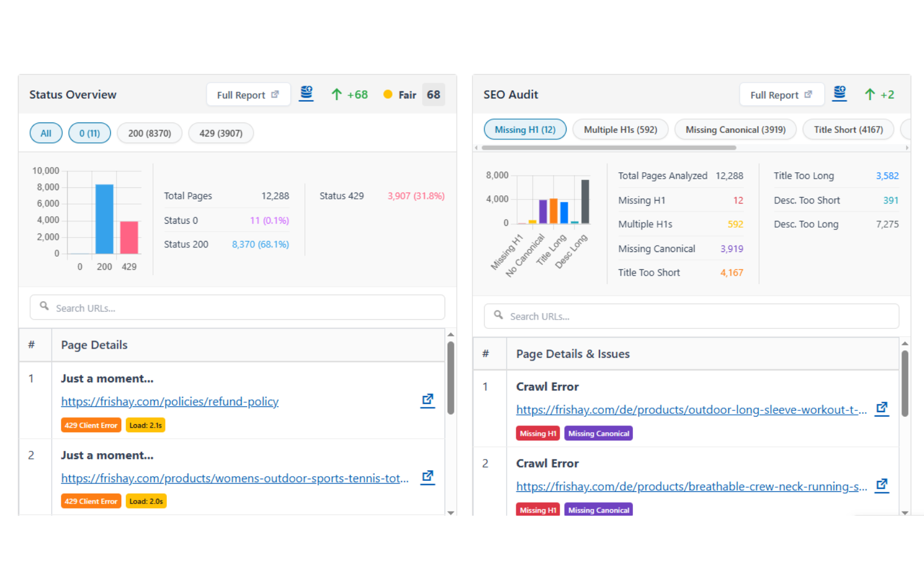Image resolution: width=924 pixels, height=578 pixels.
Task: Follow the frishay.com refund-policy link
Action: pos(169,401)
